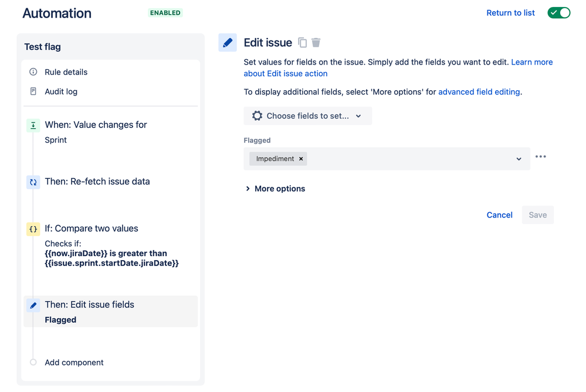Toggle the rule enabled switch off

pos(558,13)
